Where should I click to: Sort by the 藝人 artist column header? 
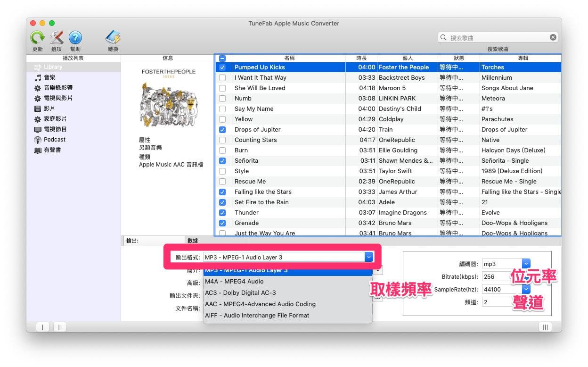tap(408, 58)
